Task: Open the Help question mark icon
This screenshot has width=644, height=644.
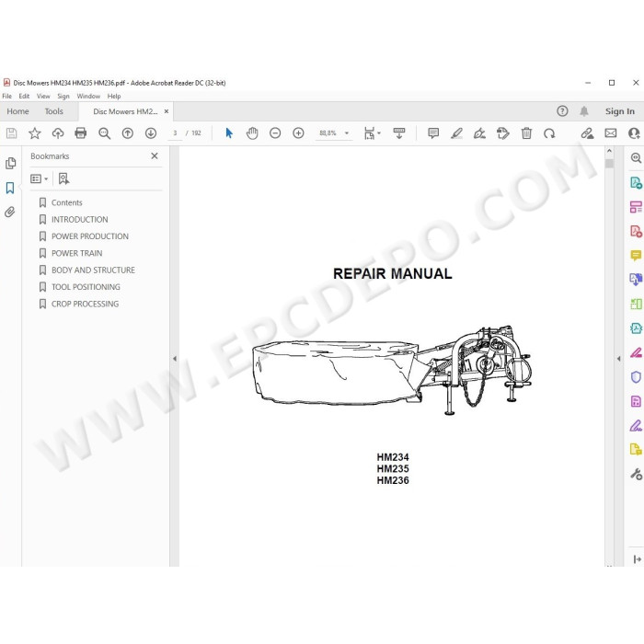Action: tap(562, 111)
